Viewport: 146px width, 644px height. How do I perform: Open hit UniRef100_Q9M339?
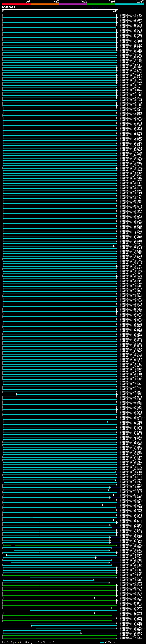point(131,27)
